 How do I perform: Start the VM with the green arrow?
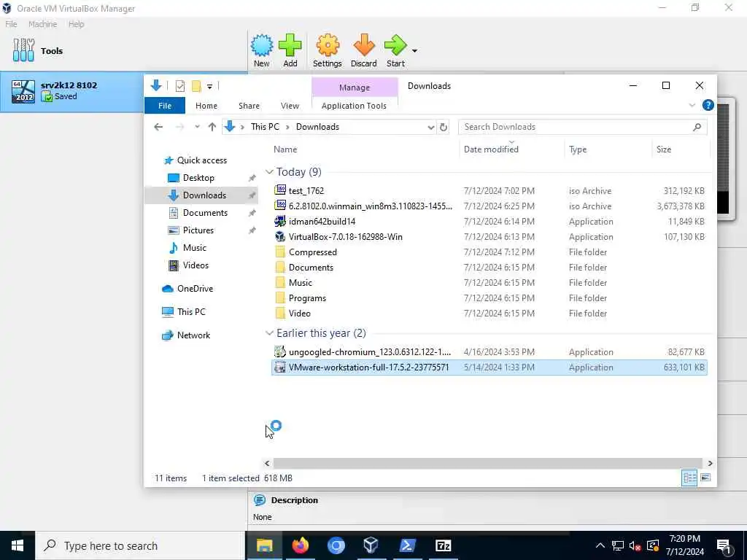[x=395, y=50]
